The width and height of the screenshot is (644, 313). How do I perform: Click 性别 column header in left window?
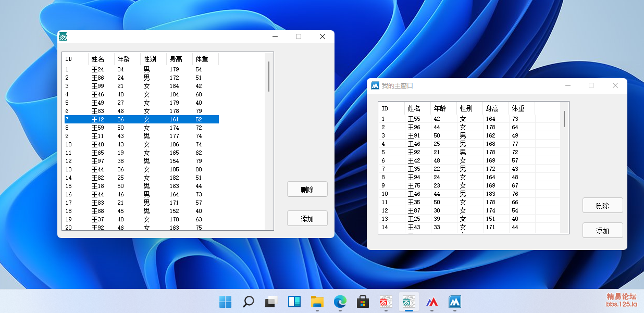click(x=154, y=59)
